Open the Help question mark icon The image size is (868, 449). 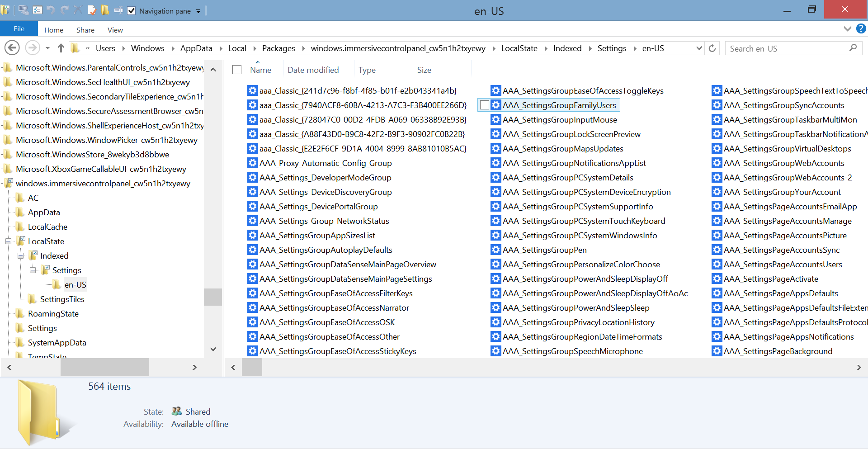coord(861,29)
